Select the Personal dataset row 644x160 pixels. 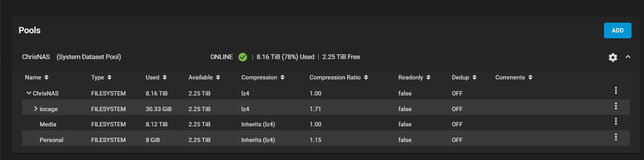pyautogui.click(x=326, y=140)
